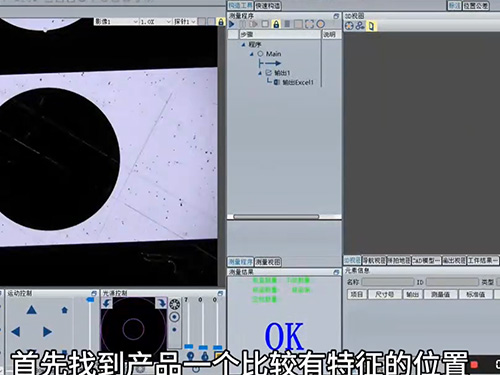Click the 位置公差 button
This screenshot has height=375, width=500.
coord(476,6)
